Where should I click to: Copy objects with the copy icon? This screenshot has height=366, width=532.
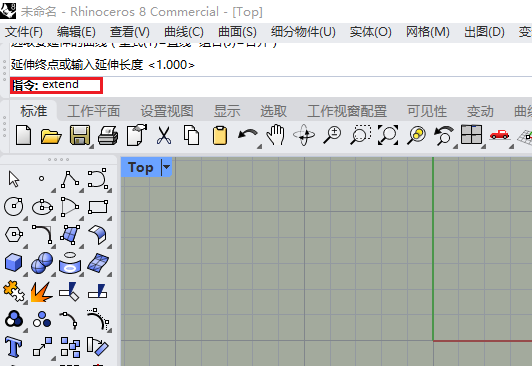point(191,135)
